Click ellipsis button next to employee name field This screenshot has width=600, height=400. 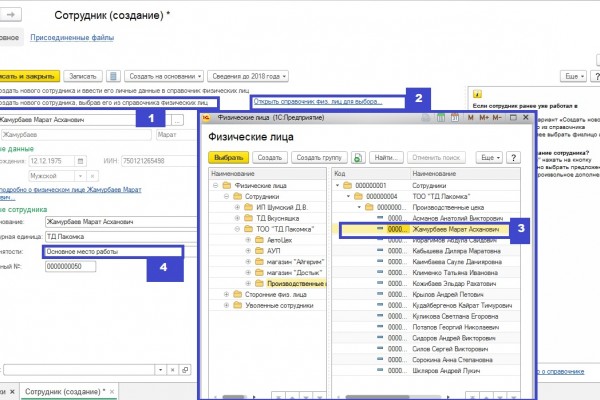click(177, 120)
